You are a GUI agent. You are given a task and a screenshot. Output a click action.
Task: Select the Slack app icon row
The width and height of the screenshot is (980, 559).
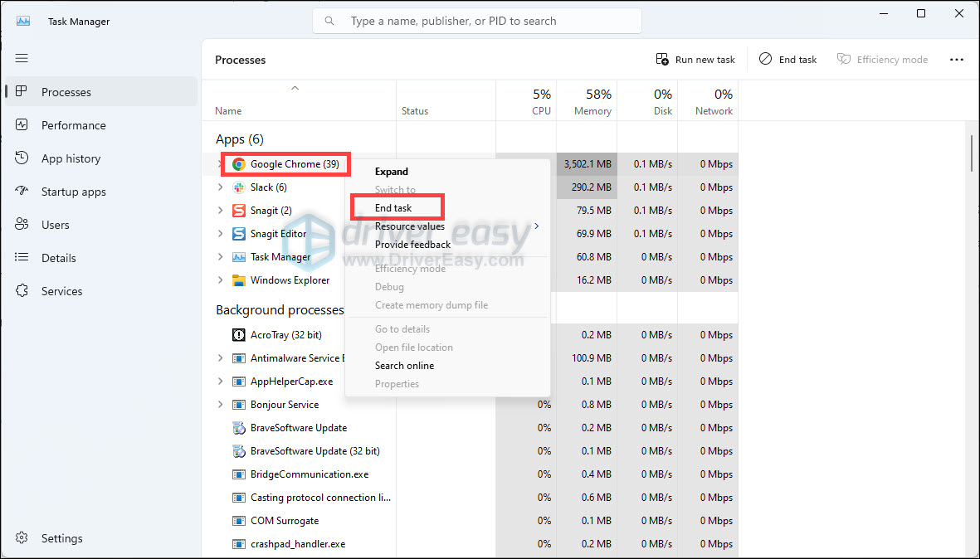[239, 187]
